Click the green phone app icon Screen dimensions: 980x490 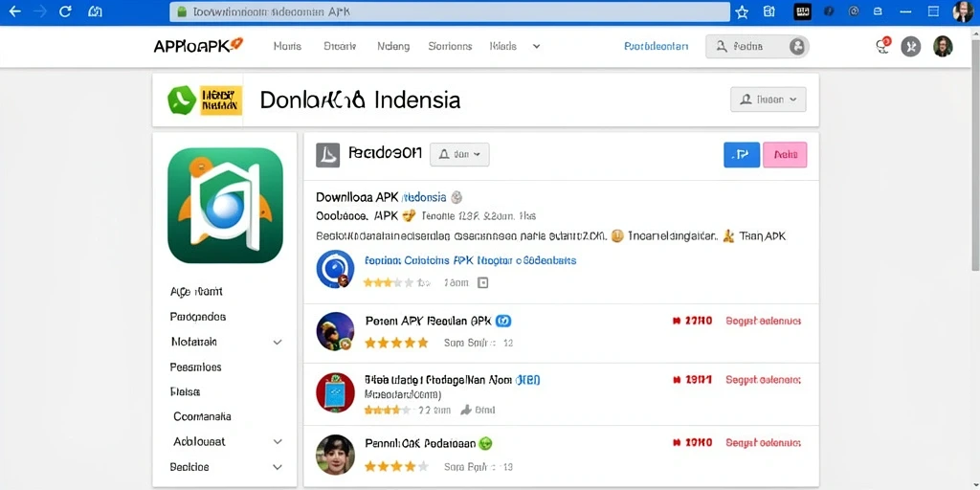[x=182, y=100]
